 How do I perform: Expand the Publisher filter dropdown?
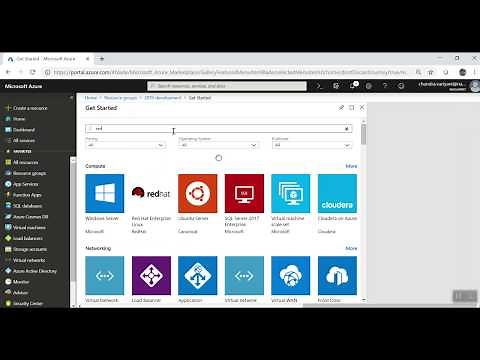point(312,145)
